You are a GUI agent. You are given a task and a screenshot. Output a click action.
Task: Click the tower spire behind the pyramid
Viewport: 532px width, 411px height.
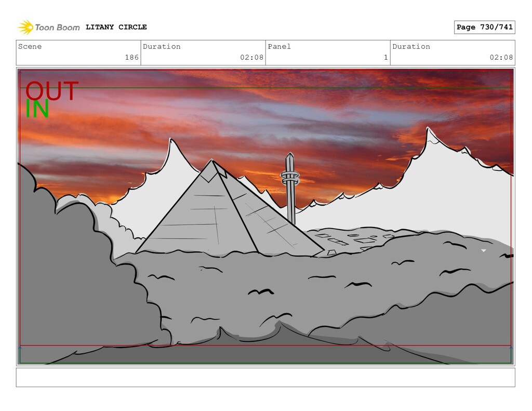290,188
